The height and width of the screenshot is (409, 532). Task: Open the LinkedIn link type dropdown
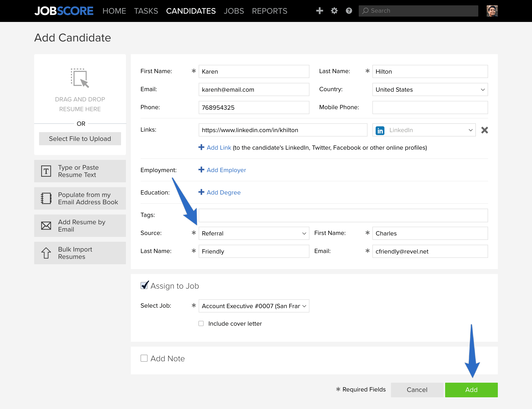point(424,130)
